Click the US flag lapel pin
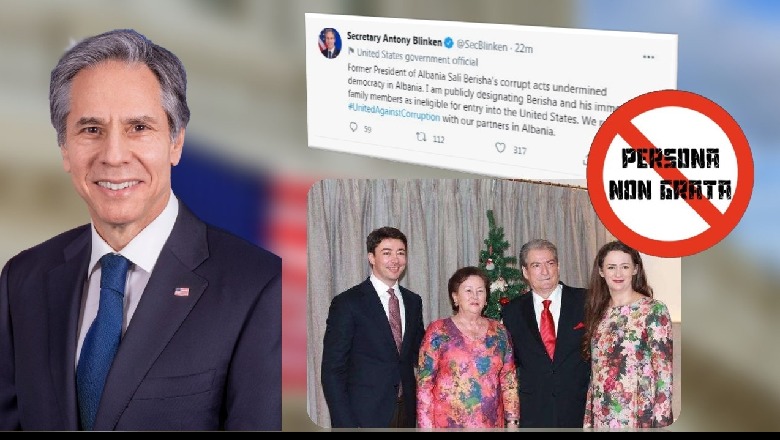780x440 pixels. (182, 292)
